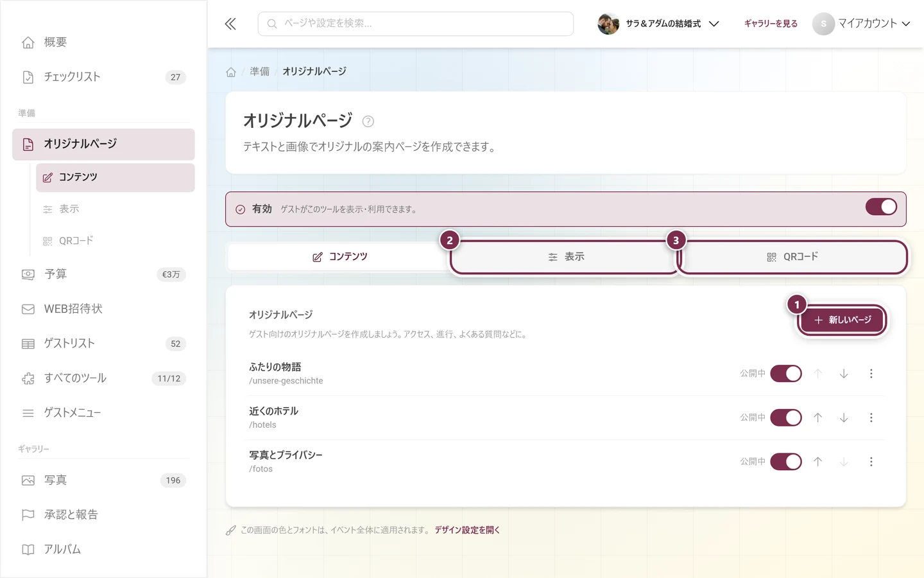This screenshot has width=924, height=578.
Task: Select QRコード in the sidebar submenu
Action: (116, 241)
